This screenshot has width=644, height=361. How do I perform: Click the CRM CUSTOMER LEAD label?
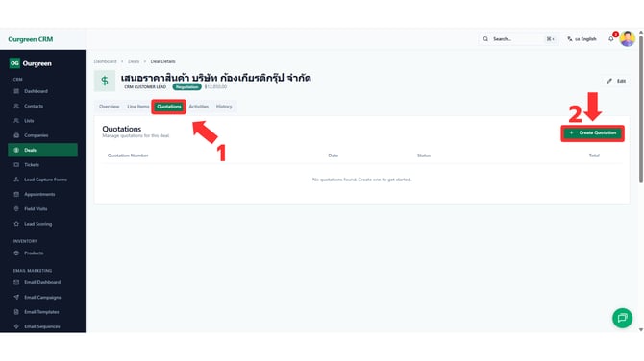[145, 87]
